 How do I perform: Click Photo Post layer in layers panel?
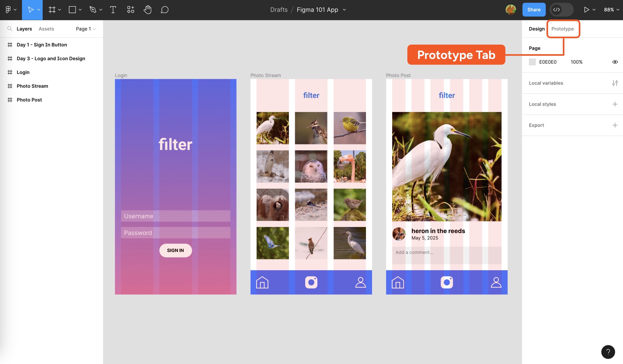pyautogui.click(x=29, y=100)
